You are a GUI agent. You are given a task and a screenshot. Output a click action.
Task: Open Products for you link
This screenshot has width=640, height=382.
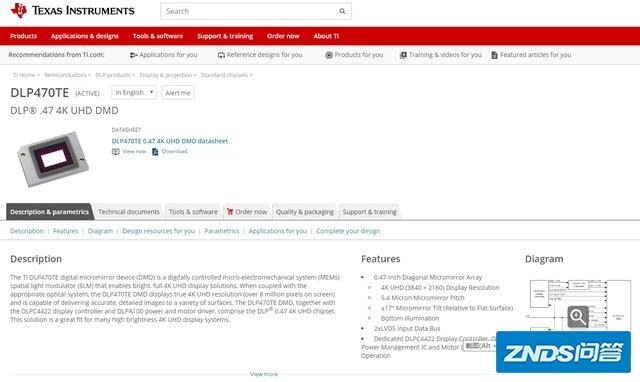click(x=359, y=55)
